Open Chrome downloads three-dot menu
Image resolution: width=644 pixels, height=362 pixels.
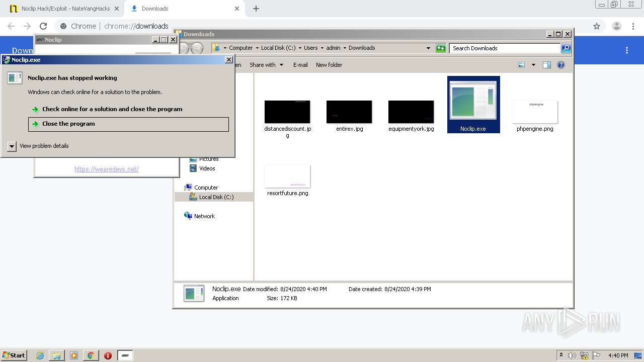click(x=627, y=50)
